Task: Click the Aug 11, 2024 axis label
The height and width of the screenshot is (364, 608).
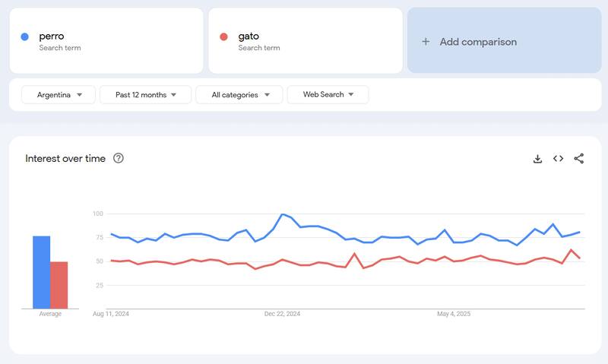Action: click(111, 313)
